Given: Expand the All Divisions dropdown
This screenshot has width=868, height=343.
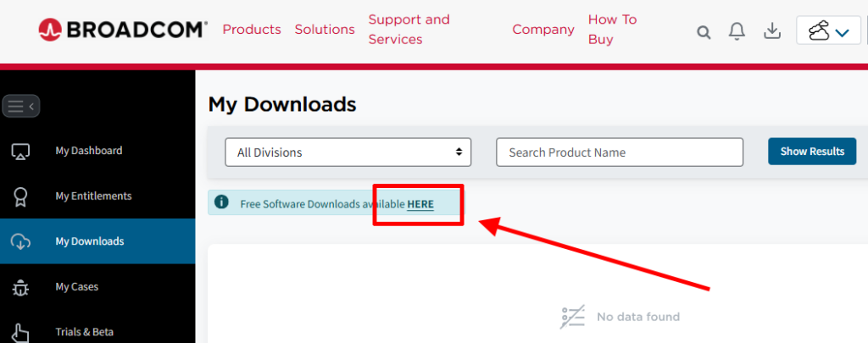Looking at the screenshot, I should pos(348,152).
